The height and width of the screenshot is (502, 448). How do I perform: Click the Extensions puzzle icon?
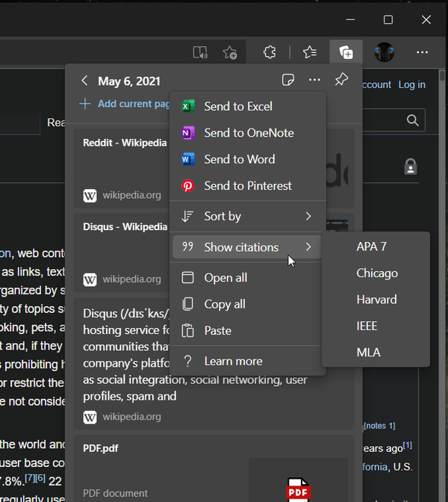pyautogui.click(x=270, y=52)
